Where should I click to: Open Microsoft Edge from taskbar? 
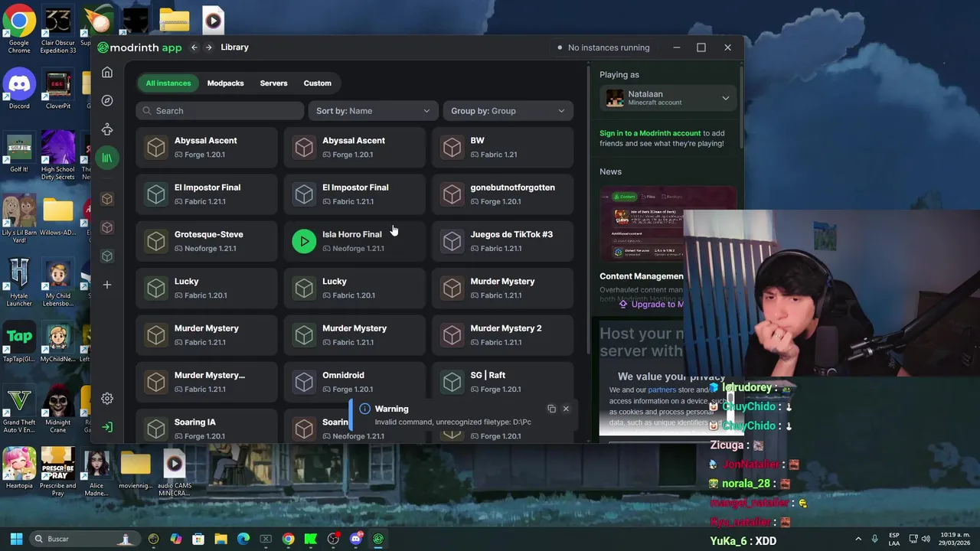(243, 539)
